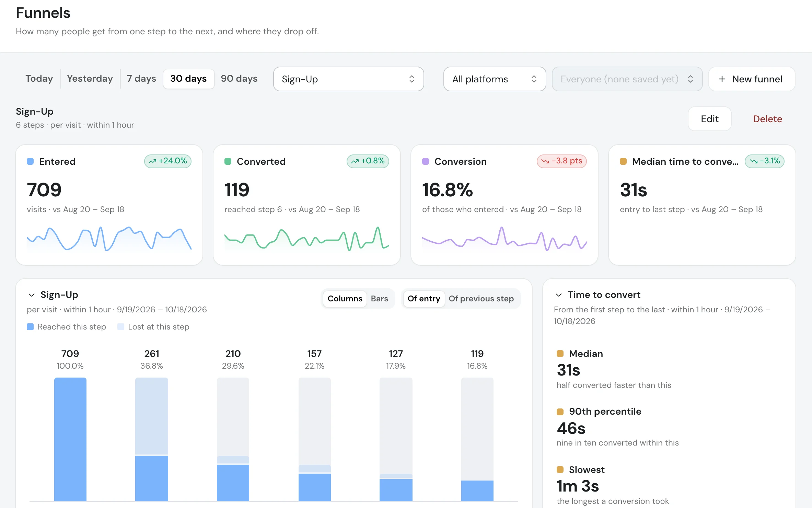Click the 46s 90th percentile value
The height and width of the screenshot is (508, 812).
click(571, 428)
